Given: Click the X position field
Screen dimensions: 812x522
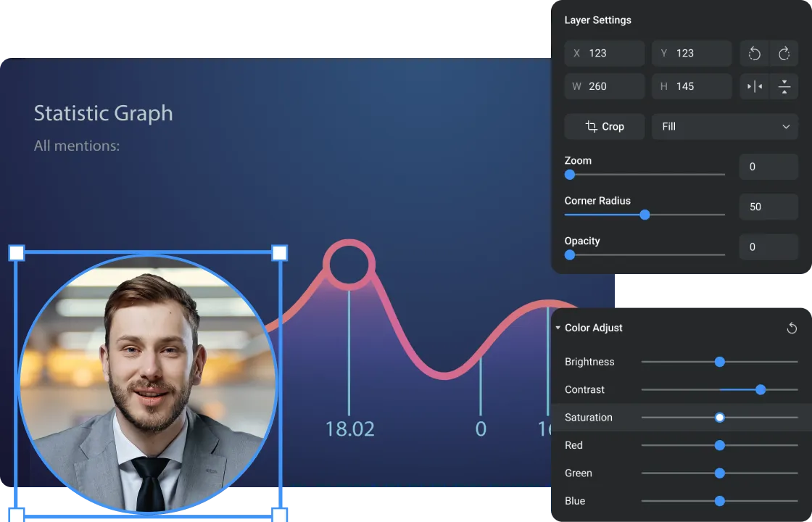Looking at the screenshot, I should point(605,54).
